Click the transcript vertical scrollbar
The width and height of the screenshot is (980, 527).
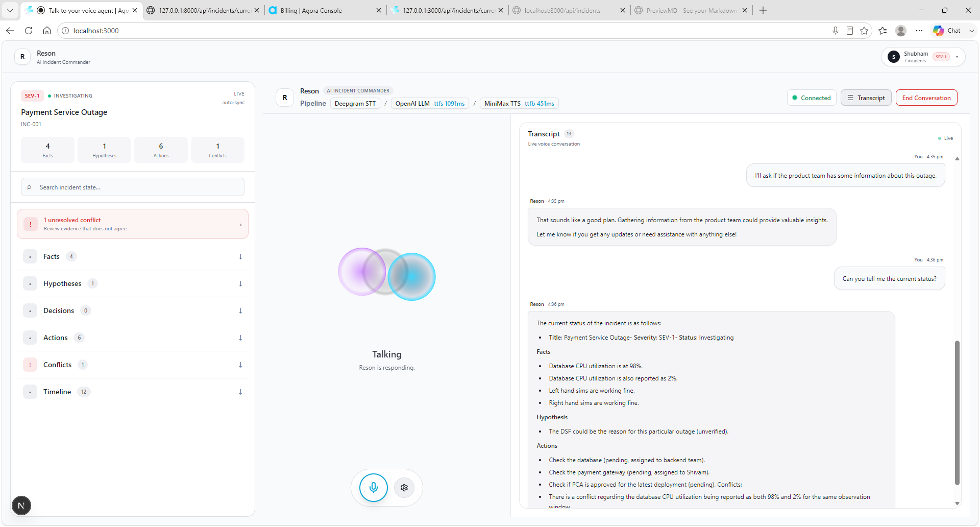click(x=957, y=412)
